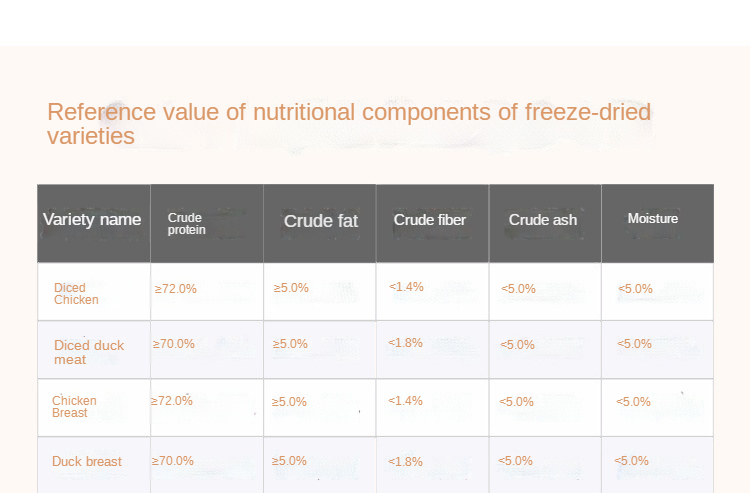This screenshot has height=493, width=750.
Task: Click Duck breast moisture value
Action: pyautogui.click(x=632, y=461)
